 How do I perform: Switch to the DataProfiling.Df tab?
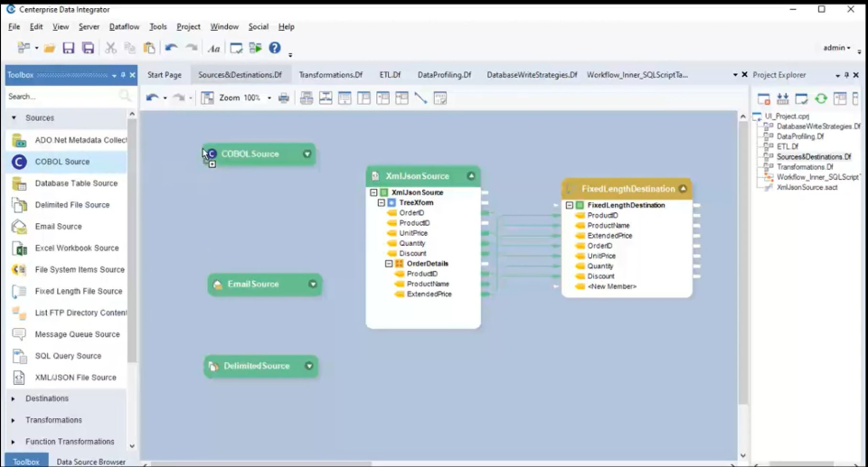click(444, 75)
